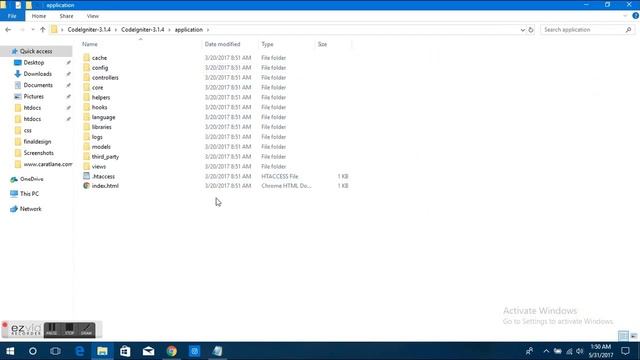Expand the first CodeIgniter-3.1.4 breadcrumb chevron
Image resolution: width=640 pixels, height=360 pixels.
(116, 30)
